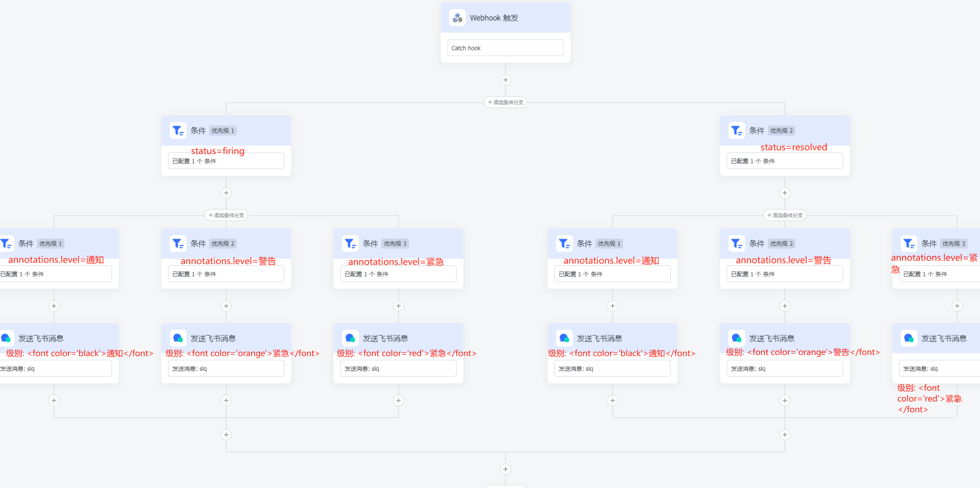980x488 pixels.
Task: Click Feishu icon under the resolved 警告 condition
Action: click(x=736, y=338)
